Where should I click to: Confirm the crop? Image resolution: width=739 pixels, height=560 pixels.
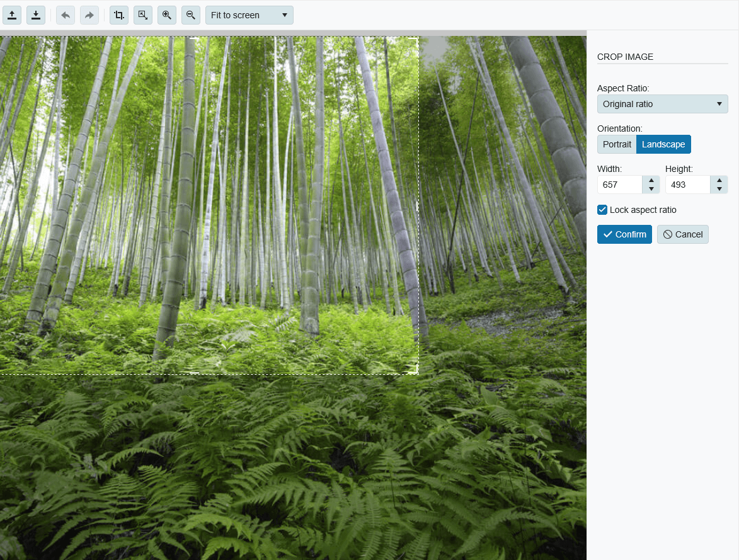click(624, 234)
